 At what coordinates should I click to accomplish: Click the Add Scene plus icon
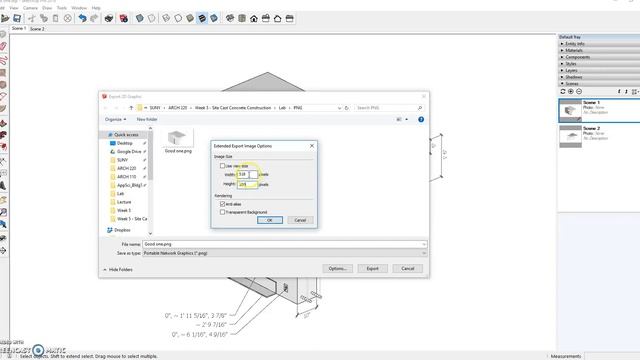coord(571,91)
